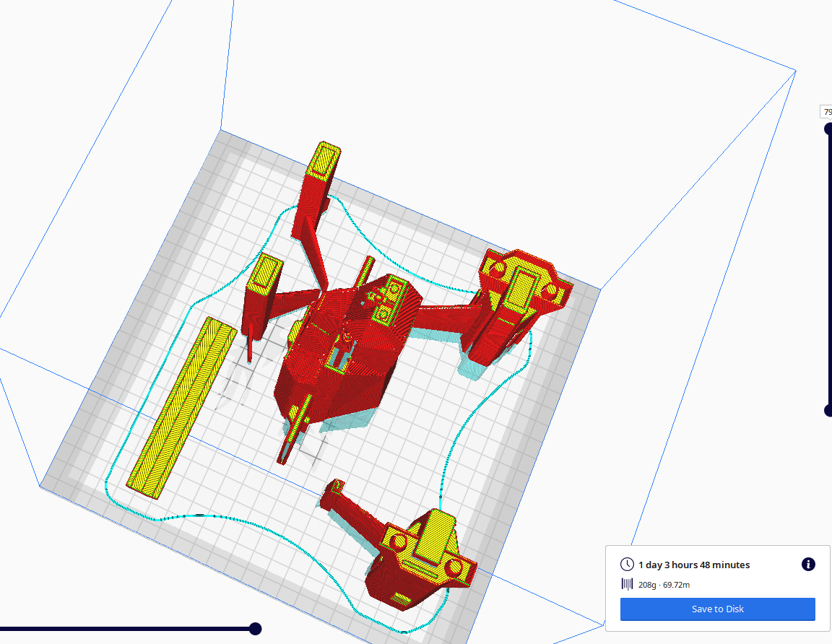The image size is (832, 644).
Task: Select the engine pod model near the bottom
Action: point(426,556)
